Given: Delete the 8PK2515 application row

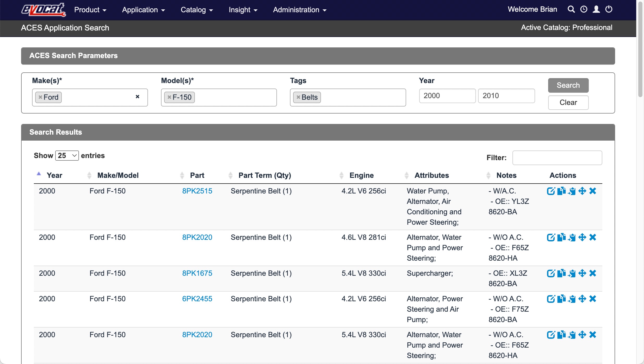Looking at the screenshot, I should 593,191.
